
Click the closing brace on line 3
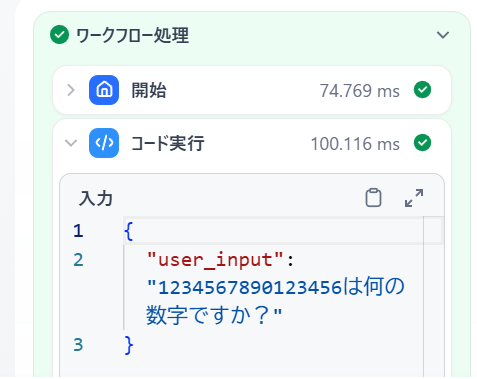point(129,345)
